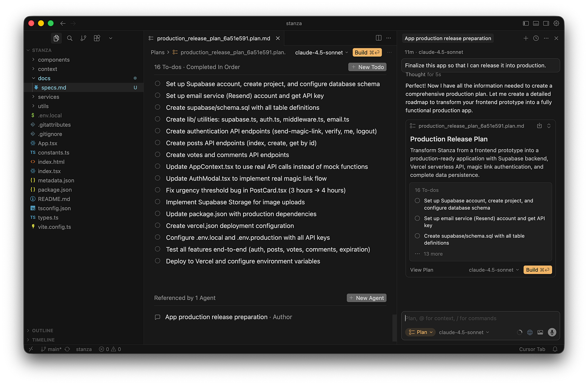
Task: Click the split editor icon above the plan
Action: click(378, 38)
